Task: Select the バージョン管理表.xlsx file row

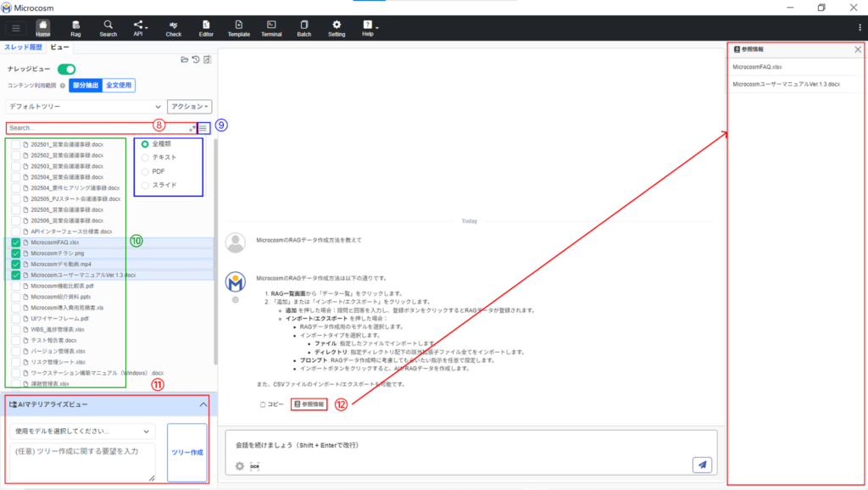Action: coord(58,352)
